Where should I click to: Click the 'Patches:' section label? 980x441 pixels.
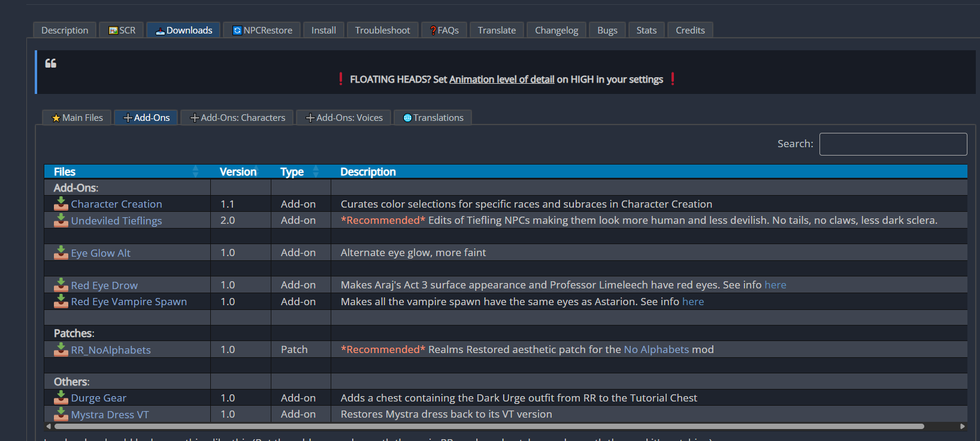coord(74,333)
